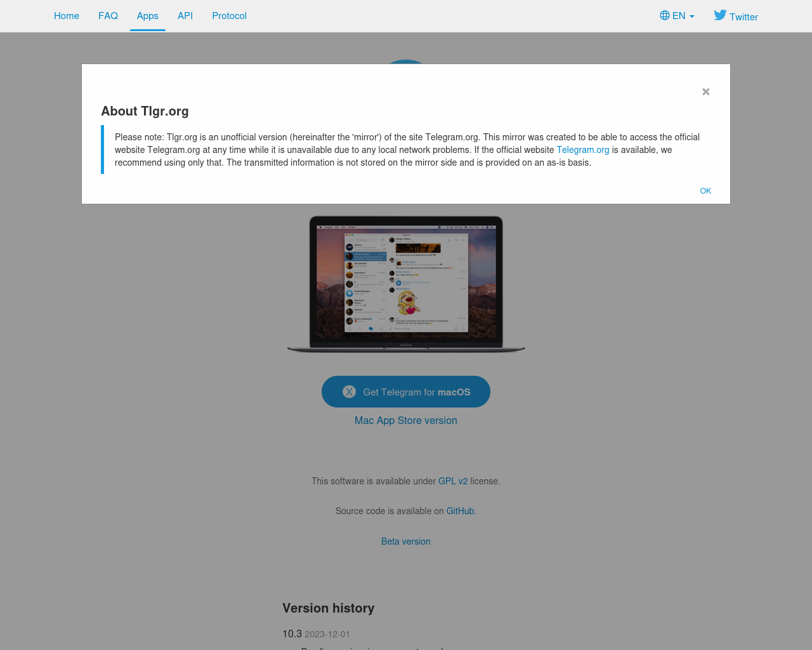Open the Mac App Store version link
This screenshot has height=650, width=812.
pyautogui.click(x=406, y=420)
